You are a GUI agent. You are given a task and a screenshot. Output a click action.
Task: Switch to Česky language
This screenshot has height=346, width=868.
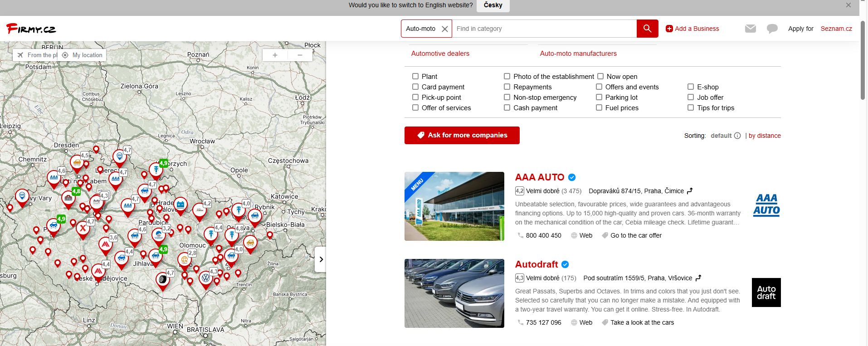493,5
